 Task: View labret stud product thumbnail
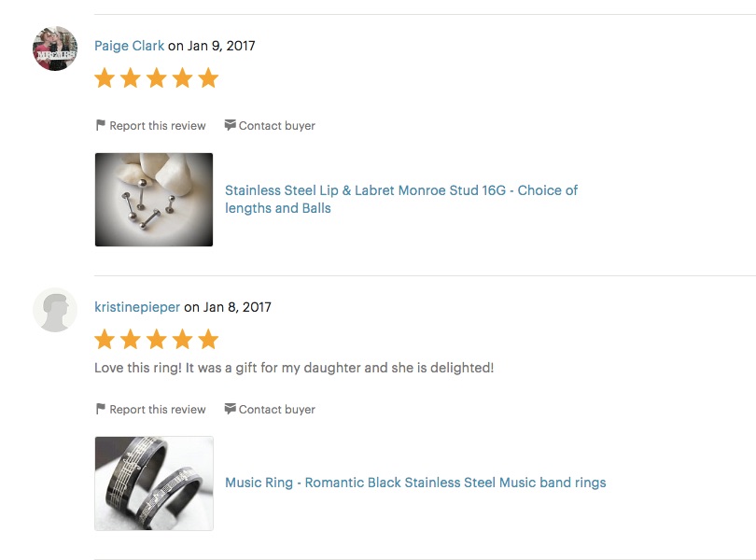[154, 200]
